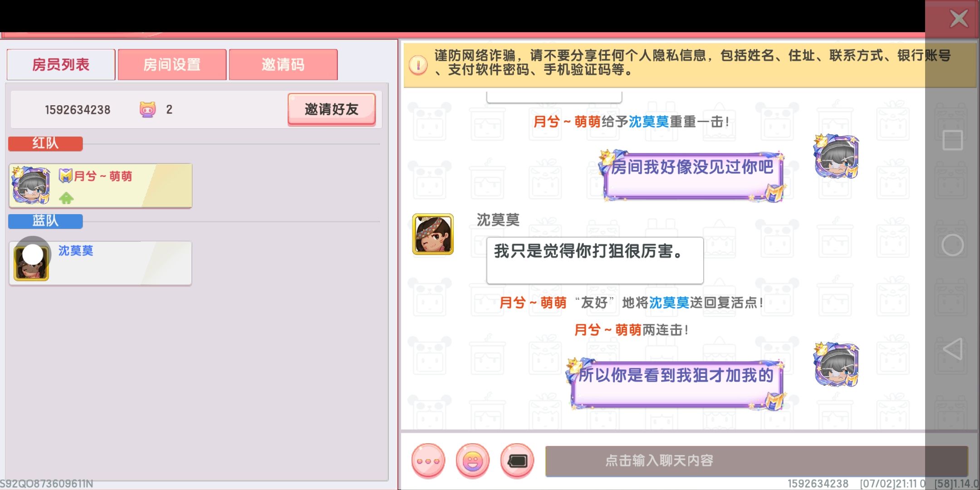Open the emoji smiley picker
This screenshot has width=980, height=490.
(472, 461)
